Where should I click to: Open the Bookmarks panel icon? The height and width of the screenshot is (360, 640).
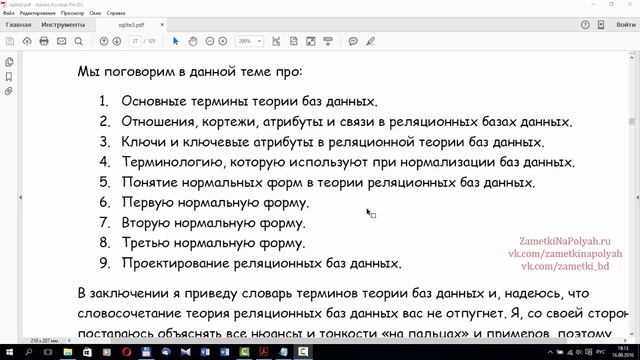click(9, 77)
